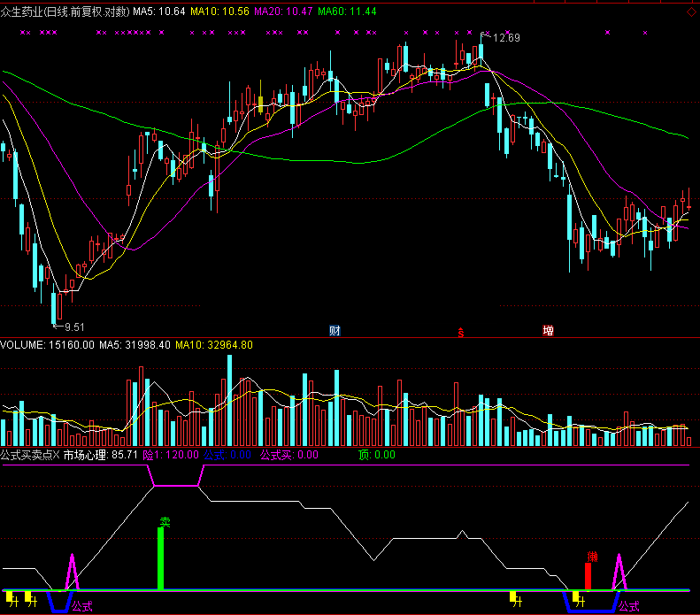Click the blue 公式: 0.00 value
Viewport: 700px width, 615px height.
227,455
